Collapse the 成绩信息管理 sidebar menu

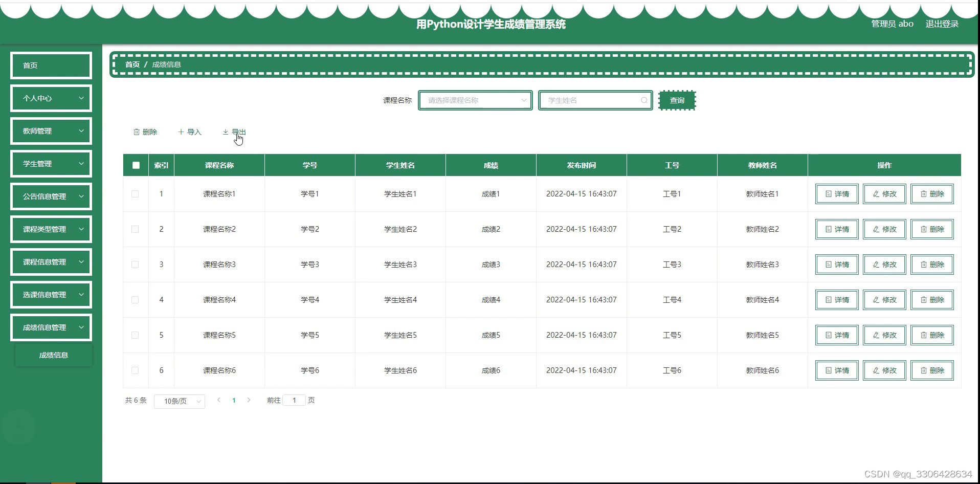pyautogui.click(x=51, y=327)
